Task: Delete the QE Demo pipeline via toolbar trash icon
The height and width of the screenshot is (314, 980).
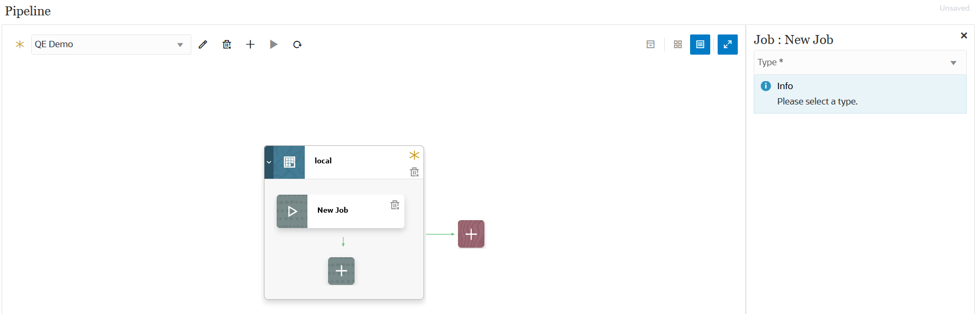Action: (x=227, y=45)
